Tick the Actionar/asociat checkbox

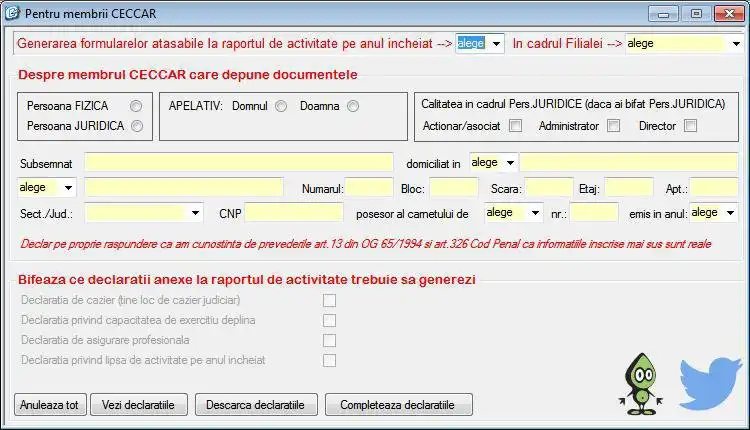tap(515, 126)
